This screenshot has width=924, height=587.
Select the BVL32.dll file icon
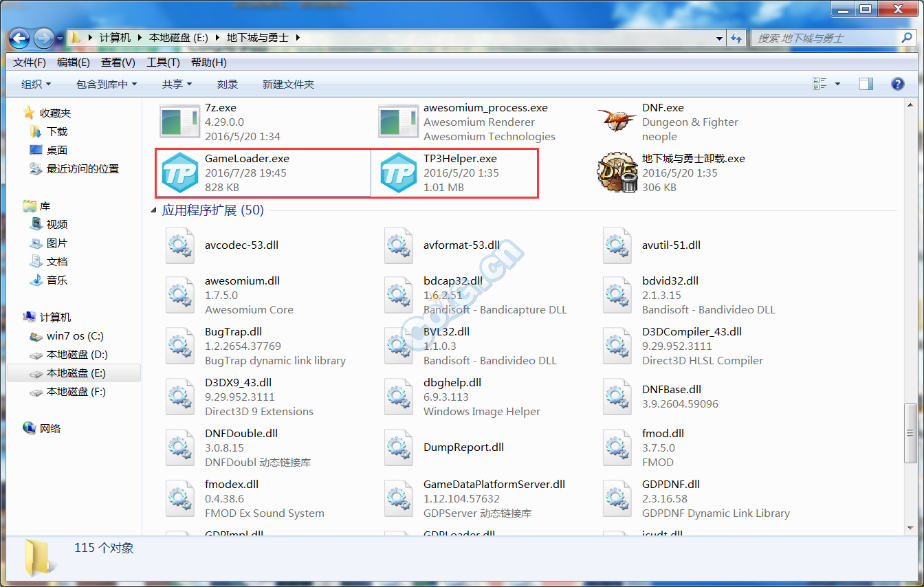pyautogui.click(x=399, y=346)
